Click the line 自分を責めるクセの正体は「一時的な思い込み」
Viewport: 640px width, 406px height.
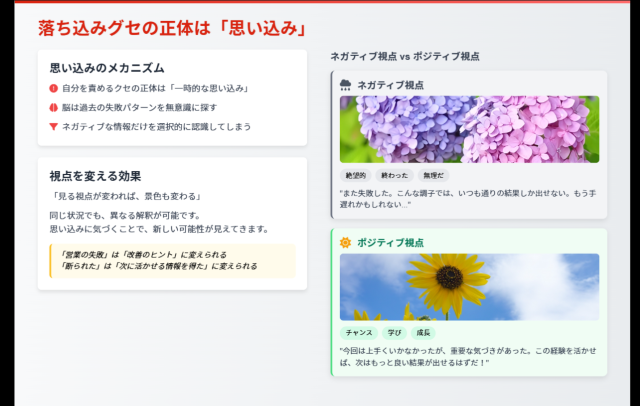(x=156, y=88)
